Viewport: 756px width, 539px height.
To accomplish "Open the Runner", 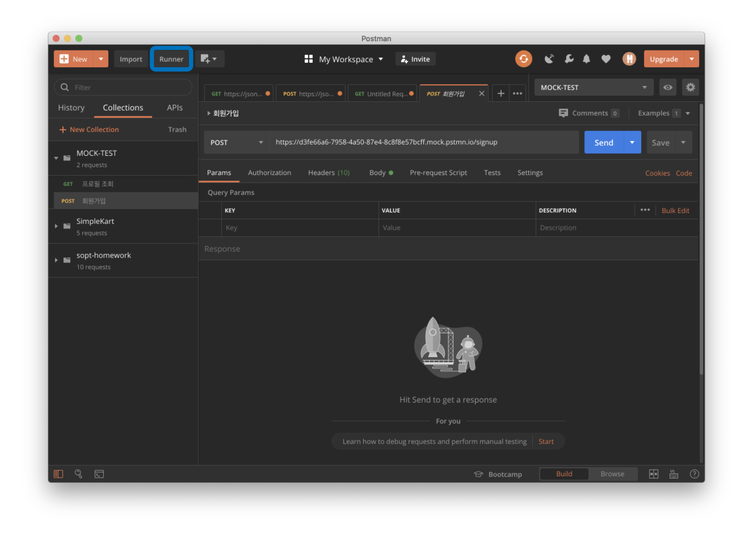I will 171,59.
